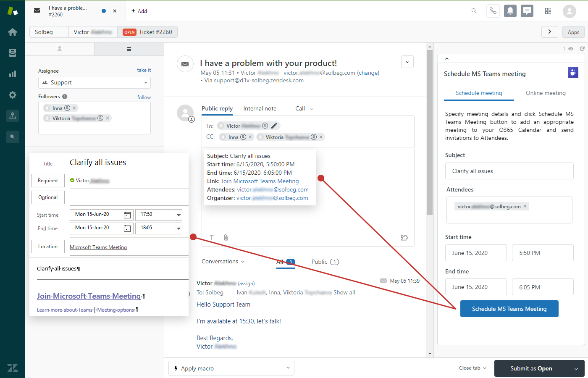588x378 pixels.
Task: Open the submit status dropdown arrow
Action: [x=576, y=368]
